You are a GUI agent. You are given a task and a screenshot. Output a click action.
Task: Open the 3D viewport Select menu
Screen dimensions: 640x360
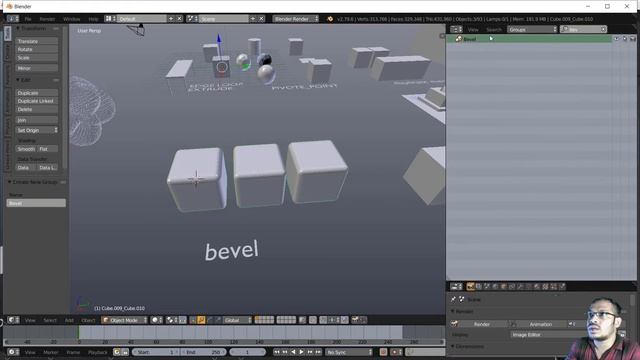[50, 320]
